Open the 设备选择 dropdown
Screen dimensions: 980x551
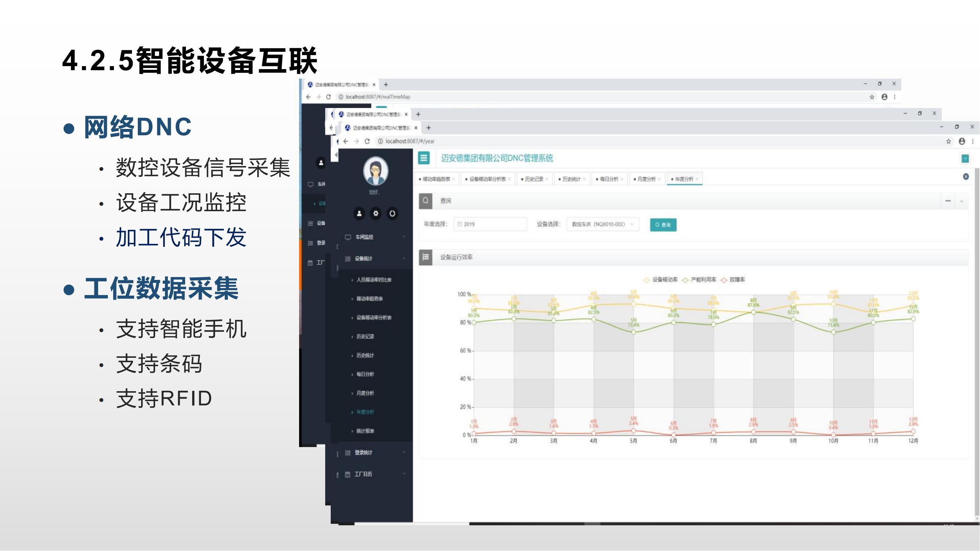click(603, 224)
